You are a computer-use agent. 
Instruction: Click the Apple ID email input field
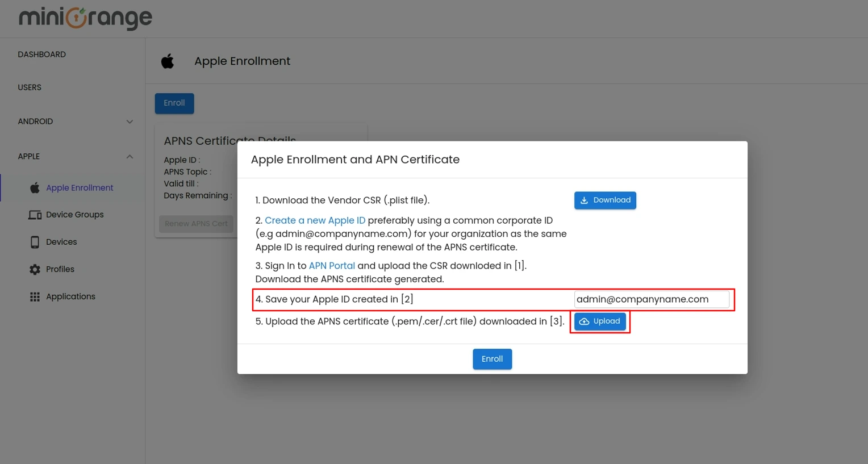tap(652, 299)
